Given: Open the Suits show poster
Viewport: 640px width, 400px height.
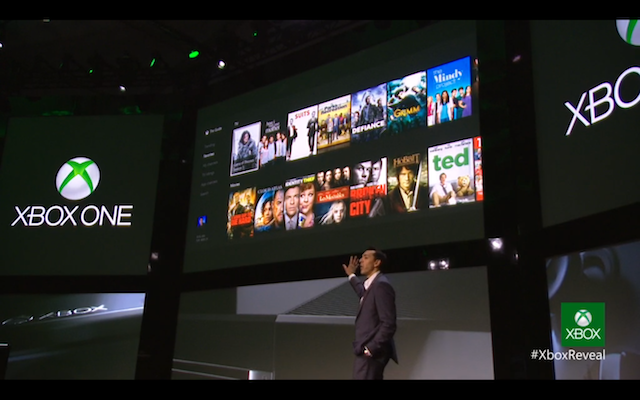Looking at the screenshot, I should (x=302, y=133).
